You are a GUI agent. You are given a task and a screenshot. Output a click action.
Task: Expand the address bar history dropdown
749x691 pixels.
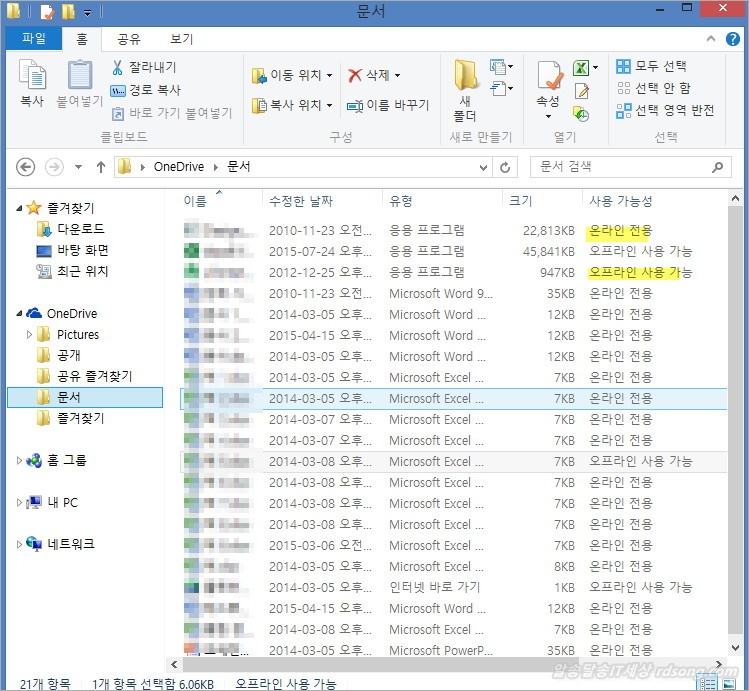coord(483,167)
